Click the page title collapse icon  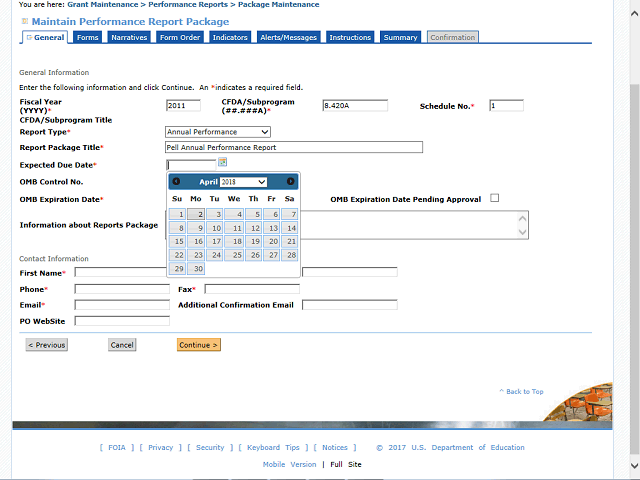click(x=24, y=21)
